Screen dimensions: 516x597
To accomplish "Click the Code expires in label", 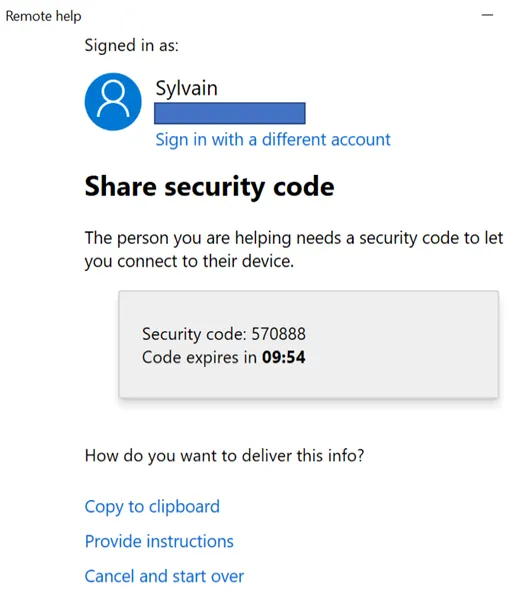I will [200, 358].
